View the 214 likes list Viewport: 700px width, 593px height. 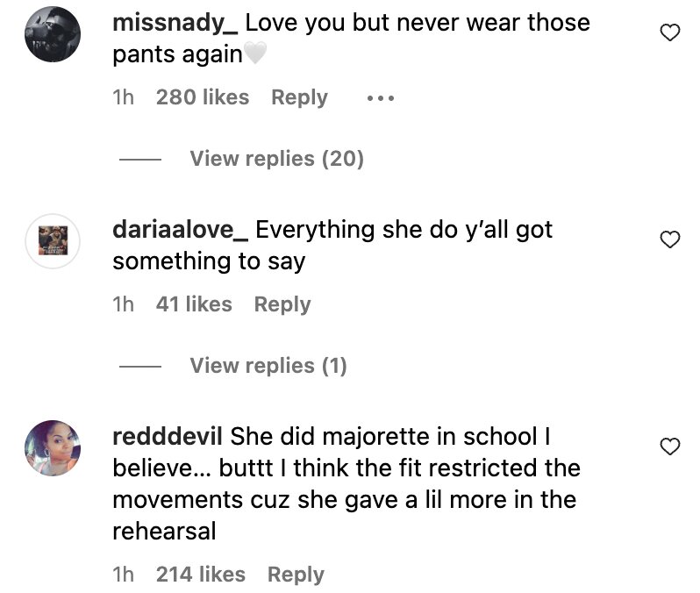click(x=201, y=575)
